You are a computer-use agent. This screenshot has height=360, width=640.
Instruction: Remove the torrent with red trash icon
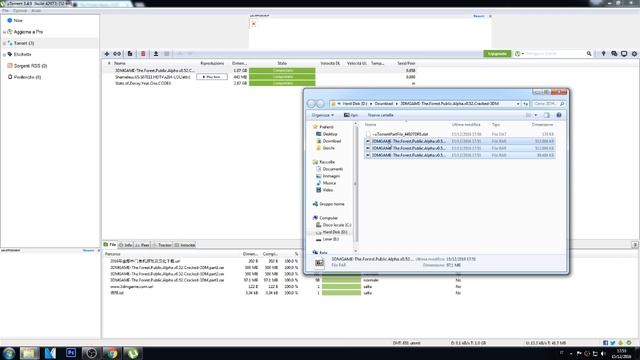pos(143,54)
